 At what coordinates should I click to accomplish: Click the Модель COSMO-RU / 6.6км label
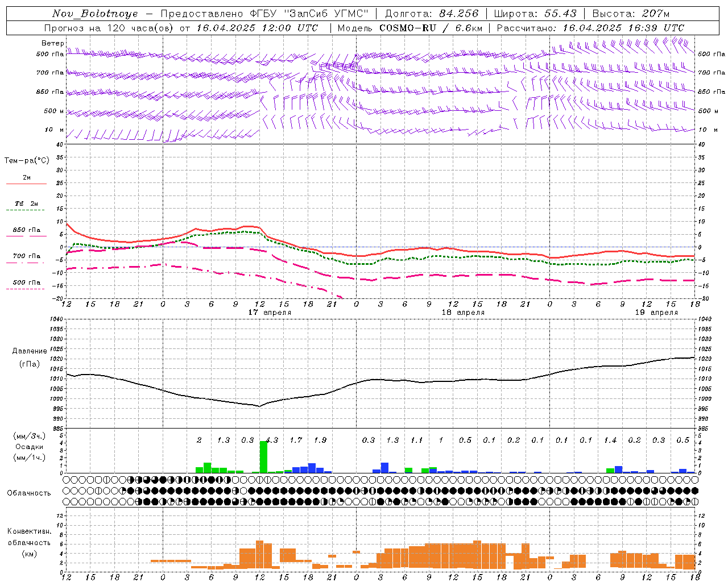(x=409, y=28)
